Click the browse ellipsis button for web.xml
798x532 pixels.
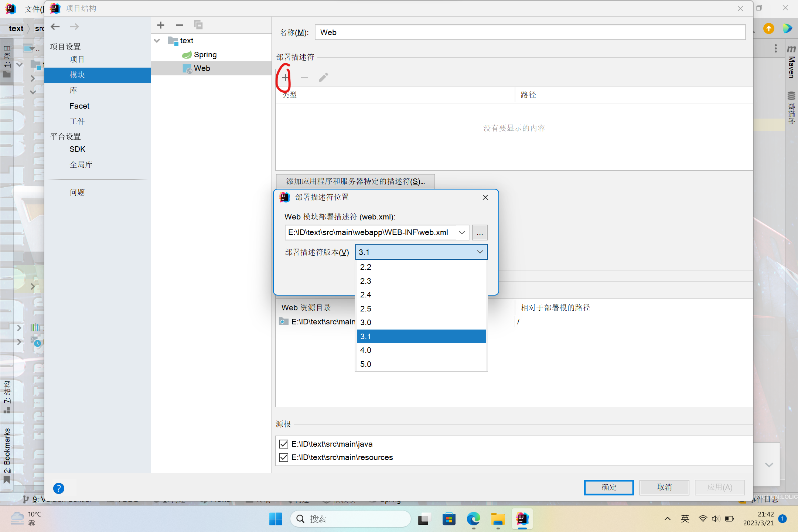pos(480,233)
